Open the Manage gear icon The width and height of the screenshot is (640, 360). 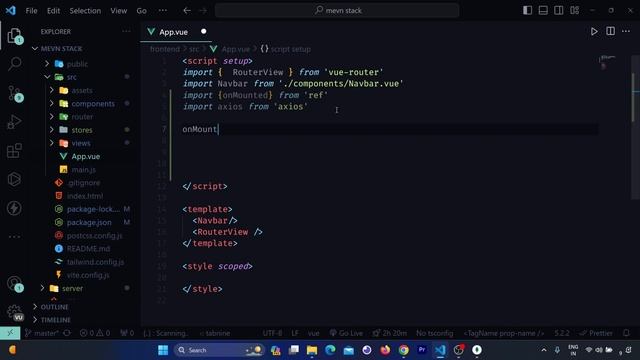click(15, 312)
